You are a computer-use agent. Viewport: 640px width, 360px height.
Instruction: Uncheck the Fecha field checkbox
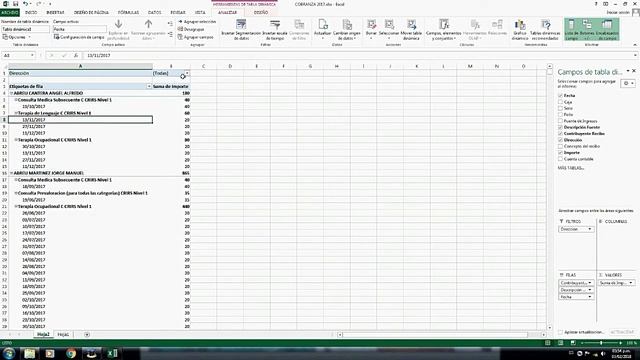tap(560, 96)
